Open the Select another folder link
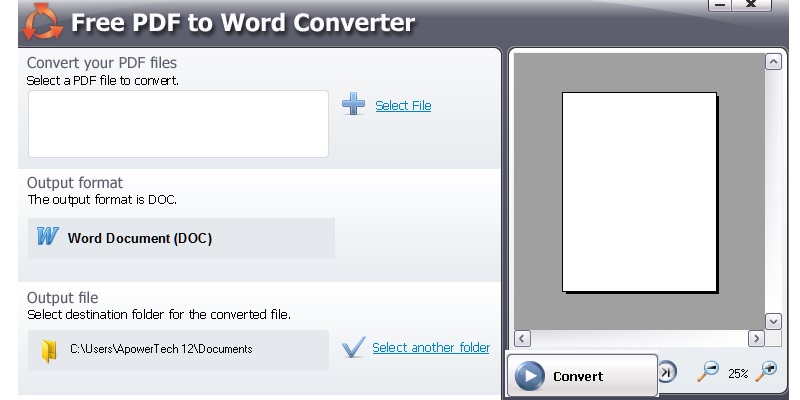 tap(431, 347)
